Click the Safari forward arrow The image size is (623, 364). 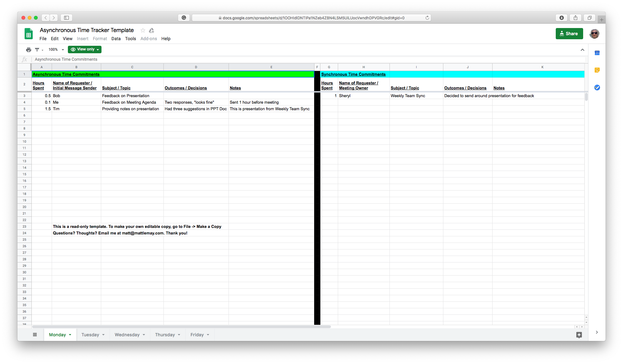tap(54, 18)
